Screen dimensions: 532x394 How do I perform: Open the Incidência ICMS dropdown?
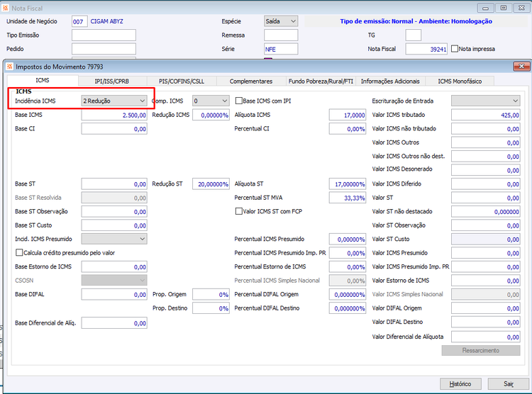click(114, 101)
